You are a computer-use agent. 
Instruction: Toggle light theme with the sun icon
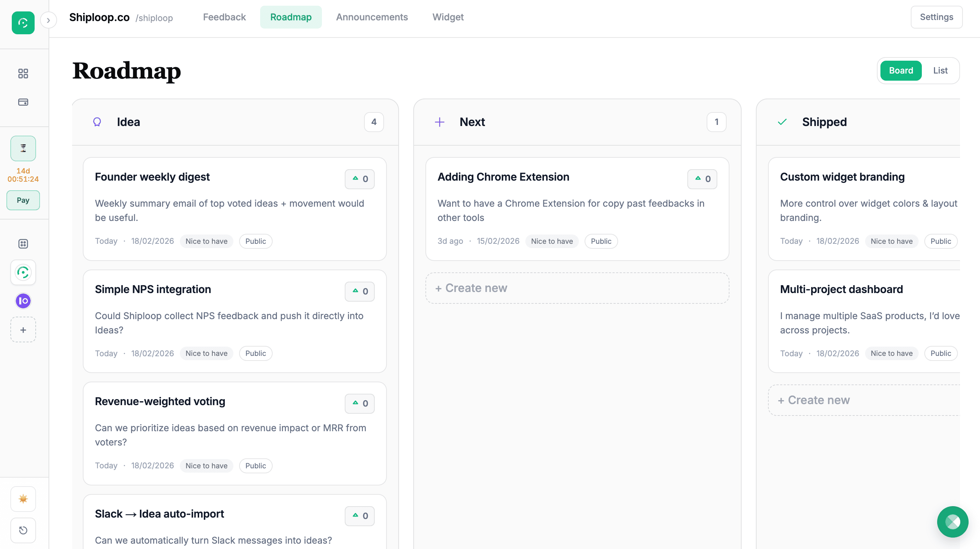tap(23, 499)
